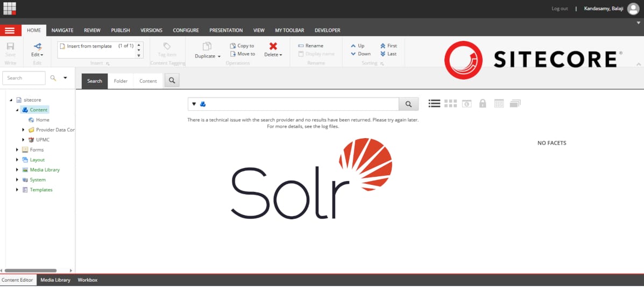
Task: Select the lock view icon
Action: coord(483,104)
